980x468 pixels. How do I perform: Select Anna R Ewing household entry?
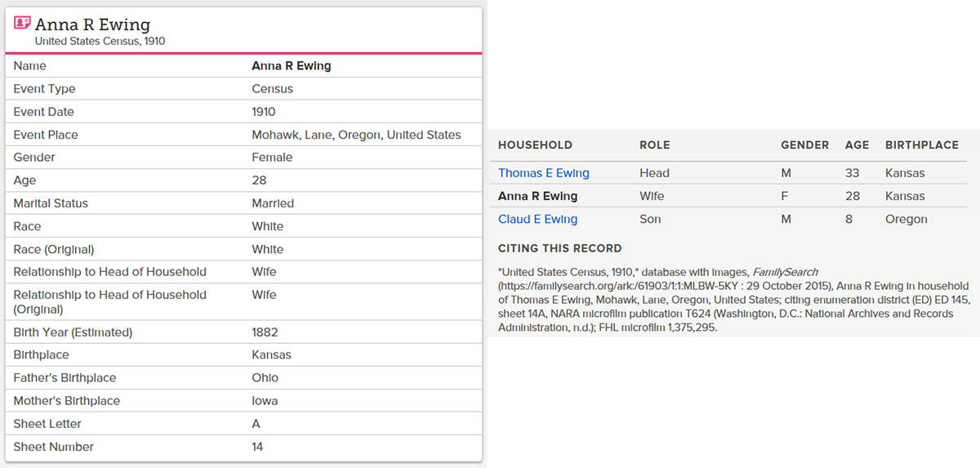click(538, 196)
